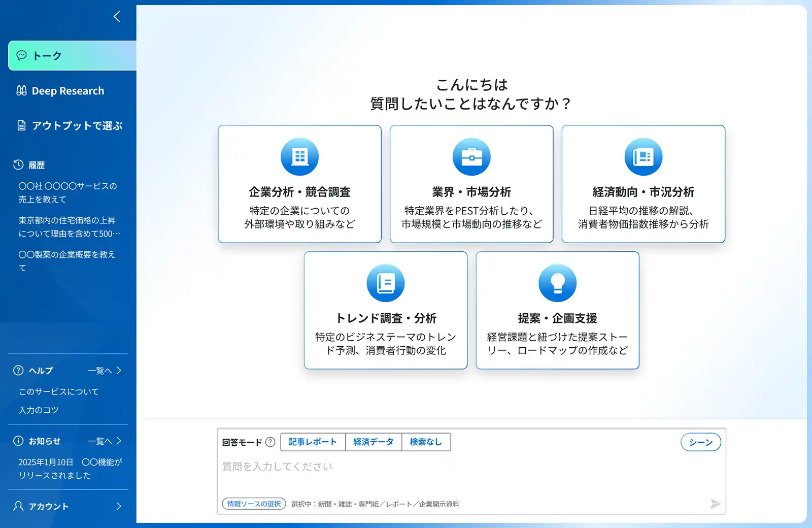Switch to the トーク tab
Screen dimensions: 812x528
46,55
